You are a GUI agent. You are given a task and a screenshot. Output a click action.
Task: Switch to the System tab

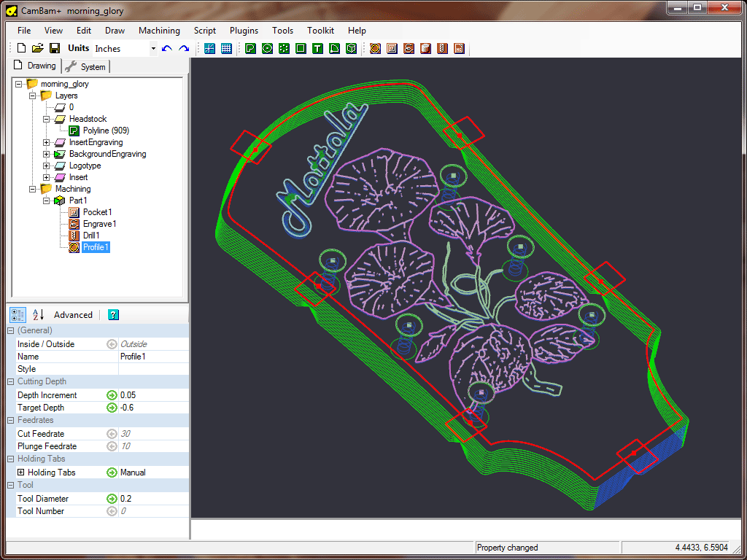point(86,66)
